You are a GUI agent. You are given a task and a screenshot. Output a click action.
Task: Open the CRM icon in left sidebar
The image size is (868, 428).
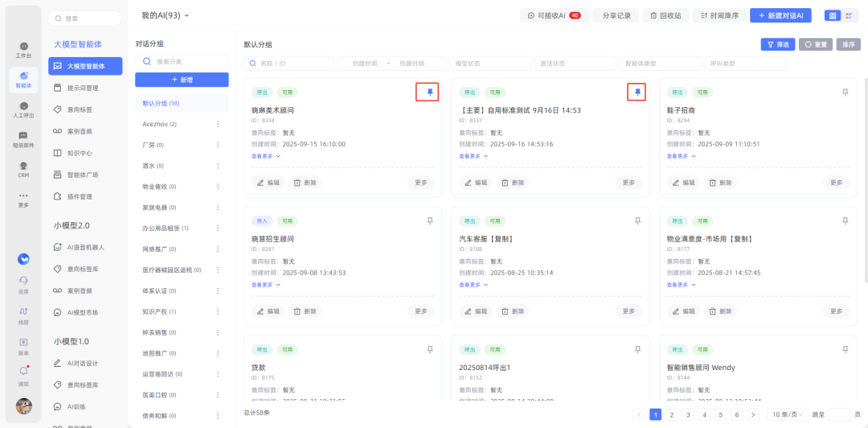coord(23,168)
